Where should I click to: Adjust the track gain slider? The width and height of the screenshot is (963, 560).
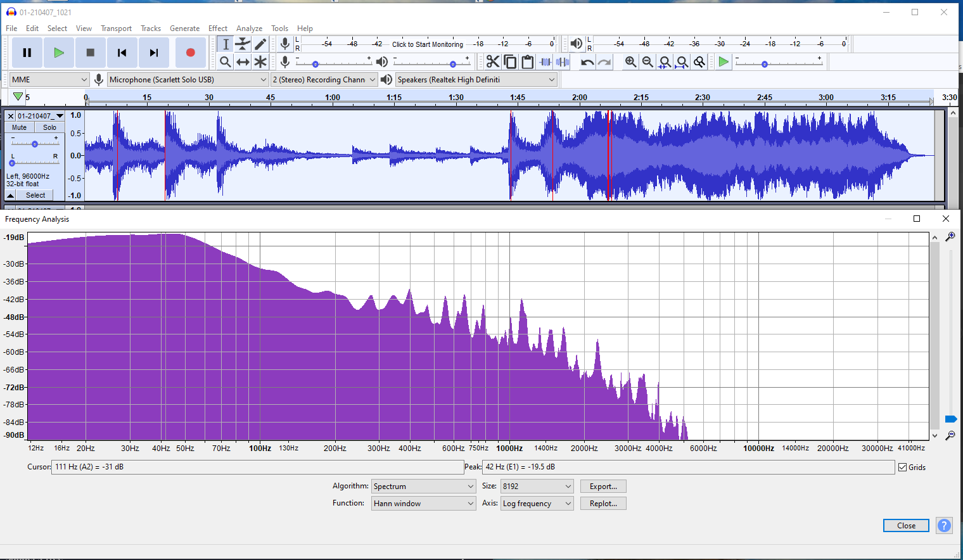(35, 143)
